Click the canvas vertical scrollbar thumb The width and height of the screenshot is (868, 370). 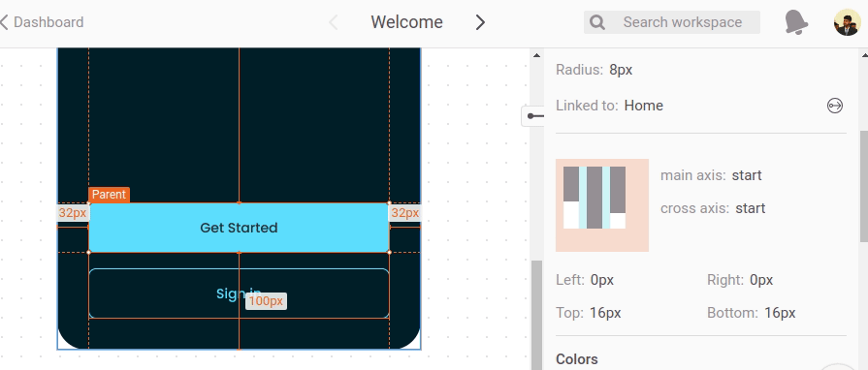pos(536,315)
